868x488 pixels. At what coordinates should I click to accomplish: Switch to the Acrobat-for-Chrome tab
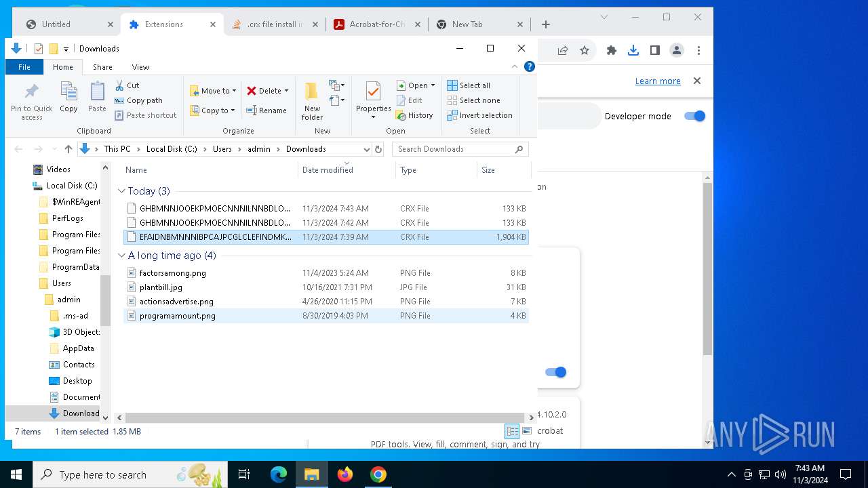(x=376, y=24)
